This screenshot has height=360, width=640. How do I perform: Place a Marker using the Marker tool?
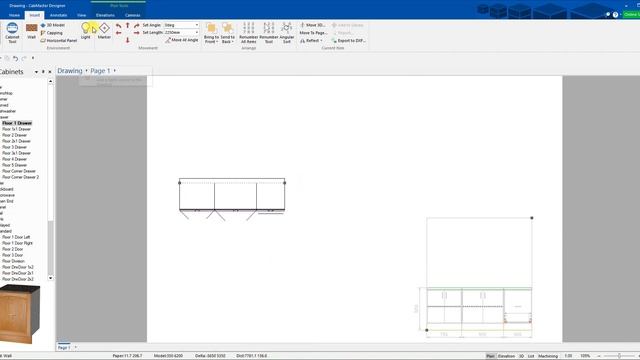pos(104,31)
